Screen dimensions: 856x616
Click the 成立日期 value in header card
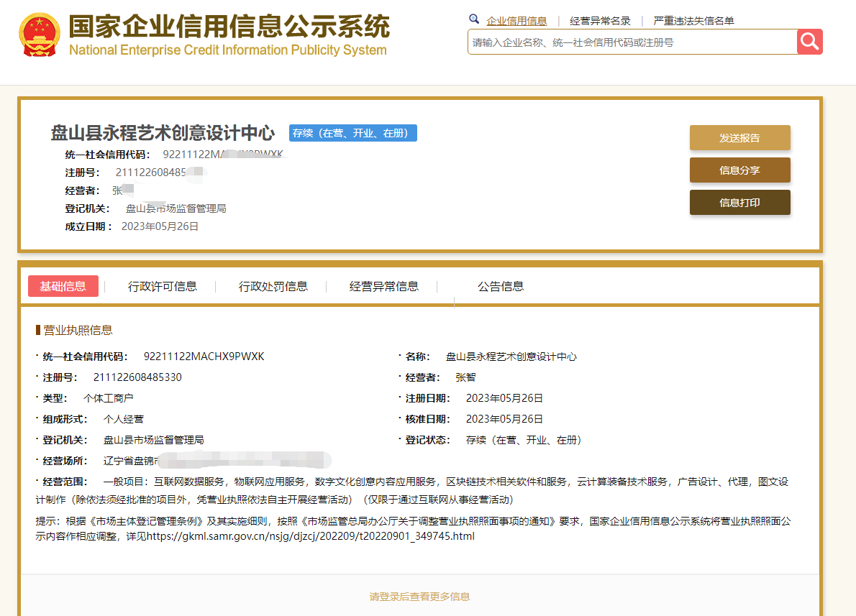pos(160,226)
